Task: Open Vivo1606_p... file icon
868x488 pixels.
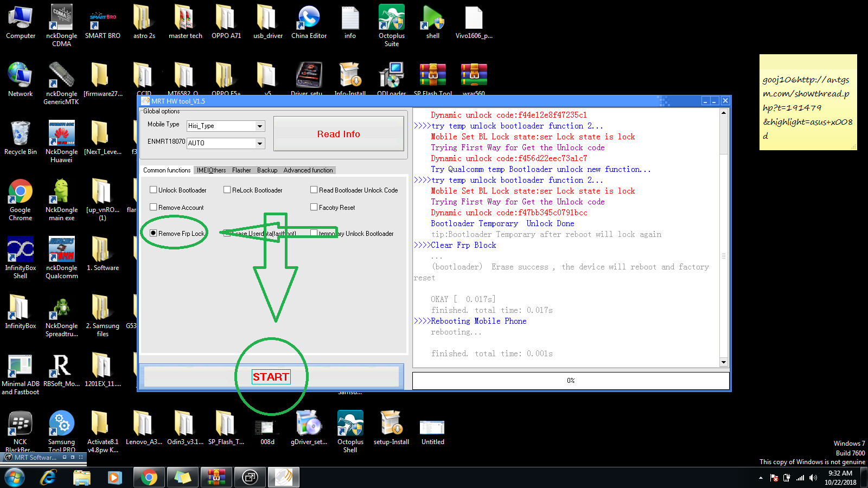Action: pyautogui.click(x=474, y=22)
